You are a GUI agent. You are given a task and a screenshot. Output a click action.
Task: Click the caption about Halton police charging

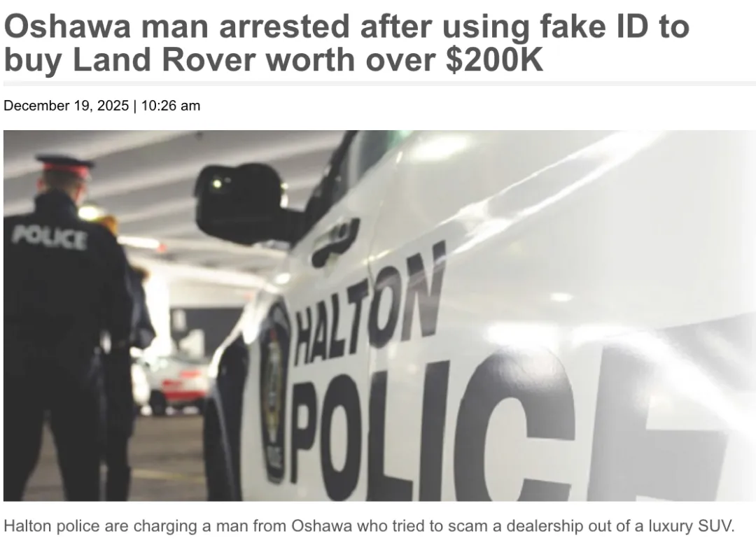pos(369,526)
